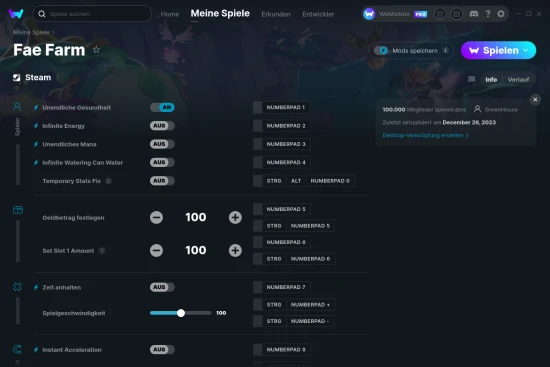Click the search magnifier icon
550x367 pixels.
(x=42, y=14)
